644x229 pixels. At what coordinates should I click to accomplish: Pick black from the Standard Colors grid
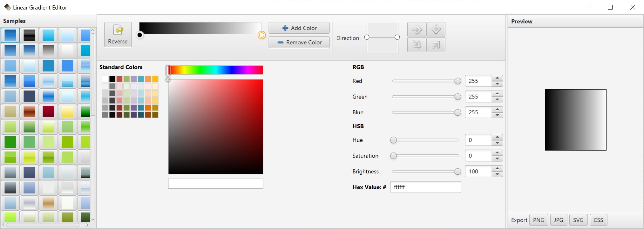(x=112, y=79)
